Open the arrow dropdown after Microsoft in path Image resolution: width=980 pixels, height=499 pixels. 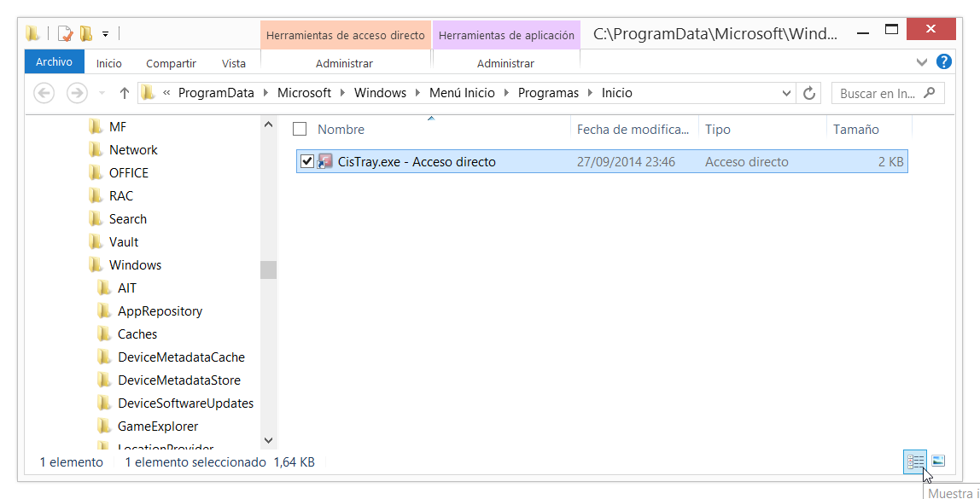[x=342, y=93]
